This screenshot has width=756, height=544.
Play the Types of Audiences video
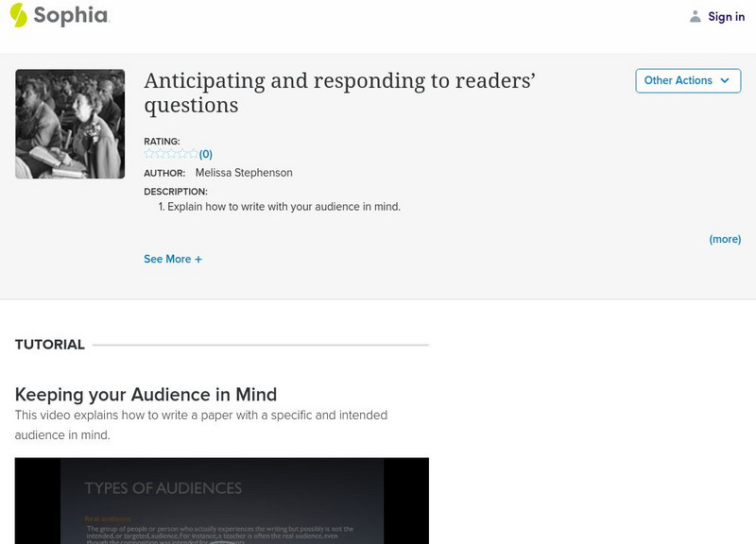[x=222, y=501]
